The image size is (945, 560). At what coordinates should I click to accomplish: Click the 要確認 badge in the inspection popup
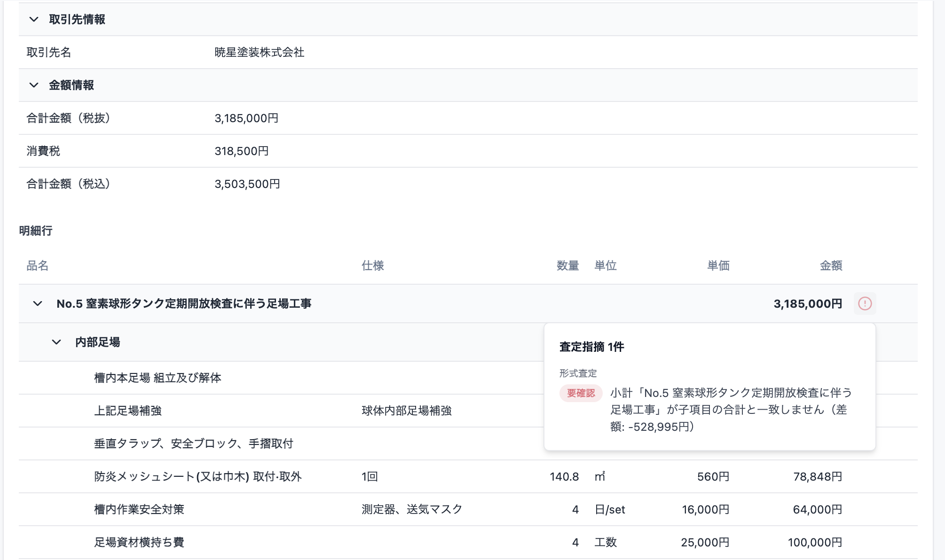click(x=581, y=394)
